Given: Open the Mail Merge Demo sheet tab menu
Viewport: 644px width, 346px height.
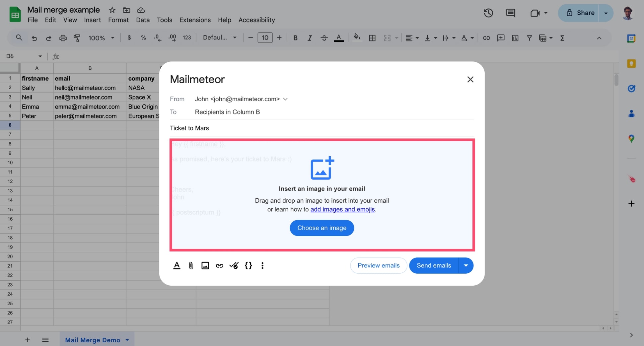Looking at the screenshot, I should (127, 340).
